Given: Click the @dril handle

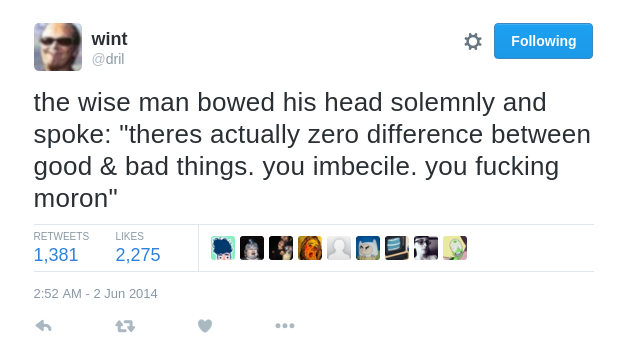Looking at the screenshot, I should [108, 59].
